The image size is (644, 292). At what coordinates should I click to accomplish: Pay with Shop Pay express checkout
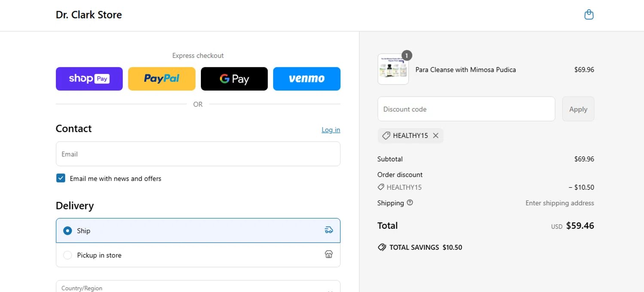coord(89,79)
